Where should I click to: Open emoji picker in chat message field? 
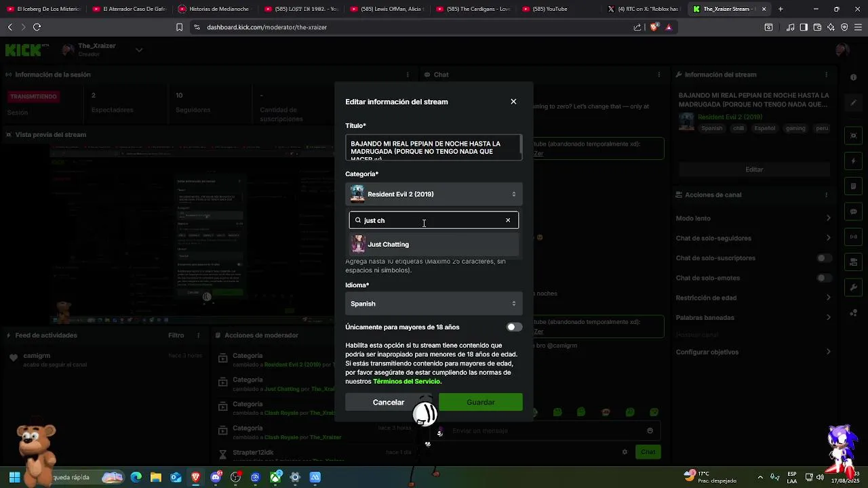(650, 431)
